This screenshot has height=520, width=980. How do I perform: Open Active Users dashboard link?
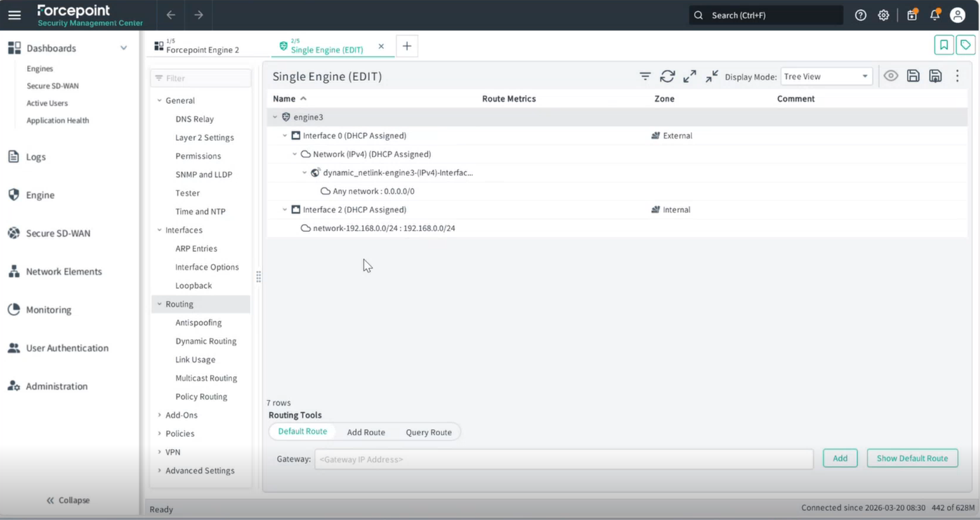click(47, 103)
